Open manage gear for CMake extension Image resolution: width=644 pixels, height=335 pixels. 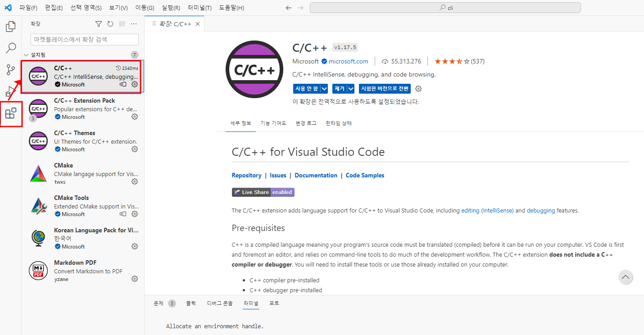(135, 181)
